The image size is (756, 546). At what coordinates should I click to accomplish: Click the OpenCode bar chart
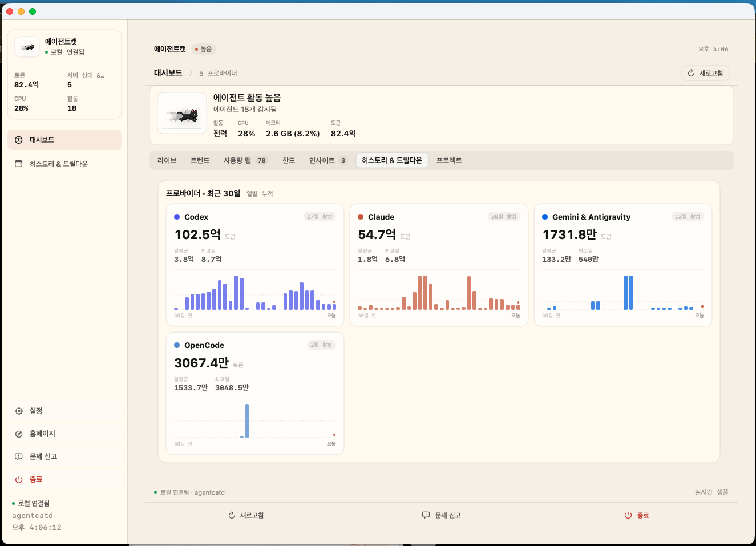[255, 421]
